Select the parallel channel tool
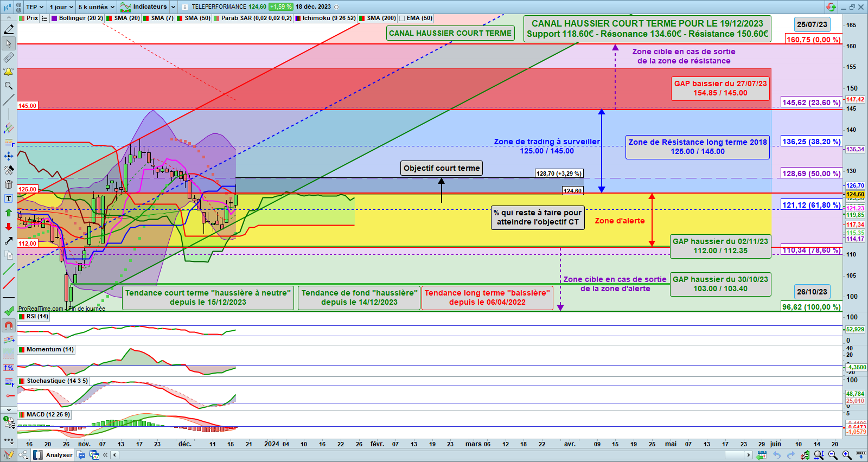This screenshot has height=462, width=868. coord(9,128)
